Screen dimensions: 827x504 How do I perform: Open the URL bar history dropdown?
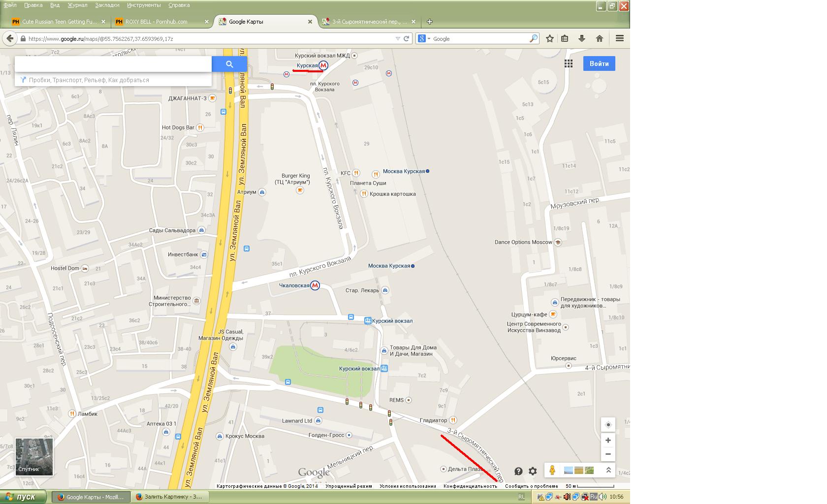pos(398,38)
